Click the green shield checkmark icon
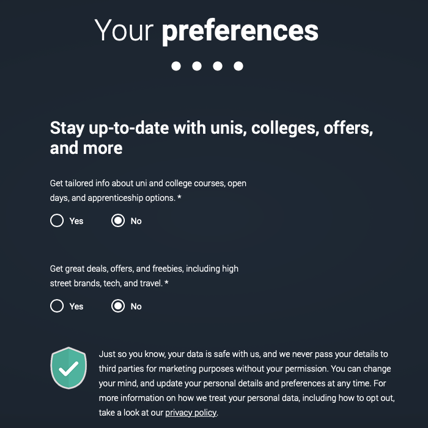 tap(69, 368)
